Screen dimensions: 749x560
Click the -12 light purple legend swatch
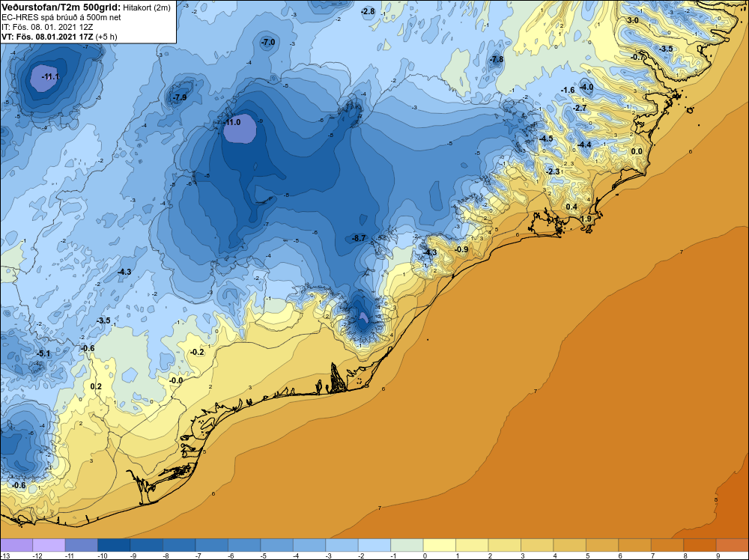click(x=49, y=545)
